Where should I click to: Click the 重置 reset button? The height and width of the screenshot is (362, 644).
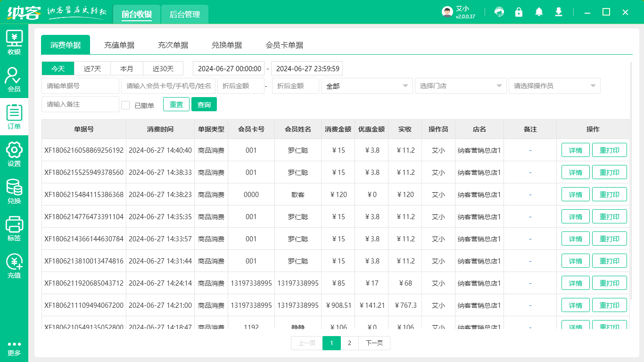(x=176, y=104)
